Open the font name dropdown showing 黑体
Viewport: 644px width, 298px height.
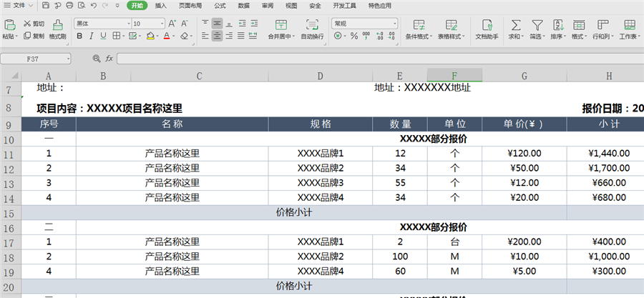point(102,24)
